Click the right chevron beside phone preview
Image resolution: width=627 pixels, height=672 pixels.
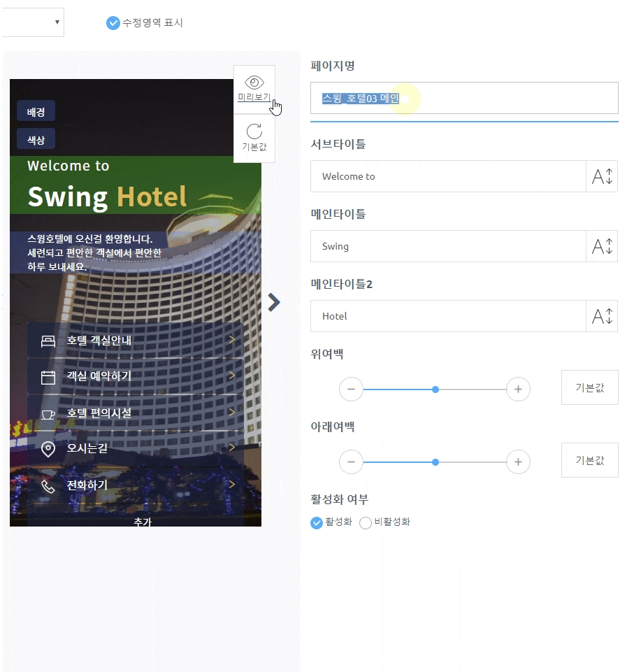[x=274, y=302]
